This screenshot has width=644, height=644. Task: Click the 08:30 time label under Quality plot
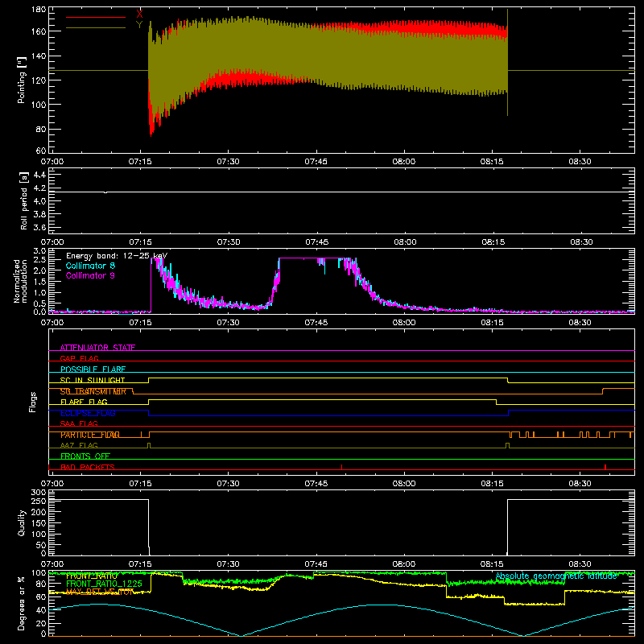click(580, 564)
